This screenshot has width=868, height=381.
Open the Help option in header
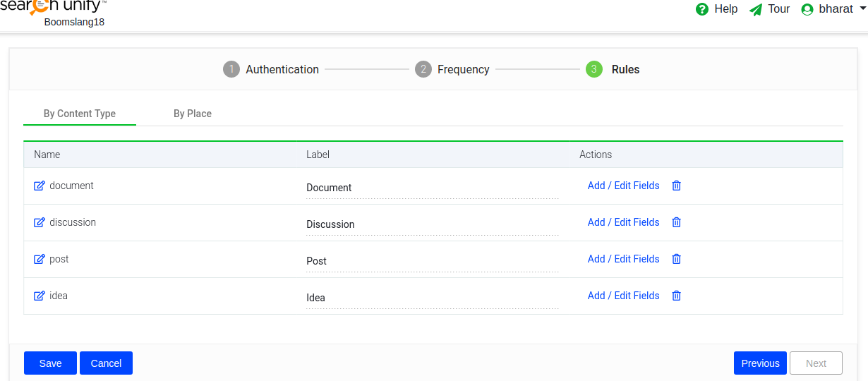[716, 9]
